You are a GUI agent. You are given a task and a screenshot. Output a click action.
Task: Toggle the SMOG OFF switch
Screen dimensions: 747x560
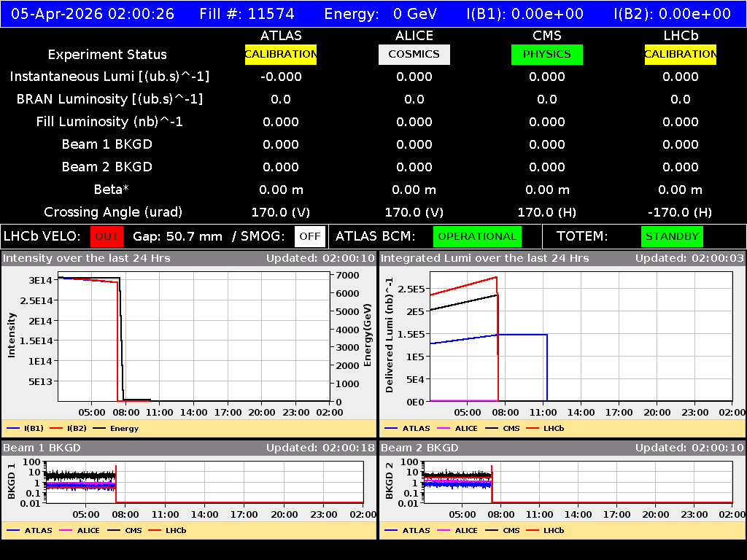pos(310,236)
